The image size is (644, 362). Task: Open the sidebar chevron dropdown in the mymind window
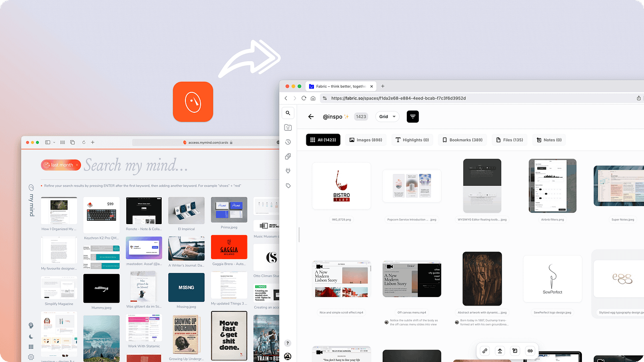coord(54,142)
